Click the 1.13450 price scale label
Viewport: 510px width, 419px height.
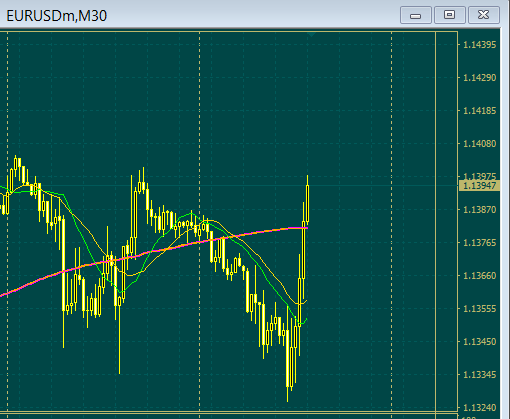(x=480, y=342)
